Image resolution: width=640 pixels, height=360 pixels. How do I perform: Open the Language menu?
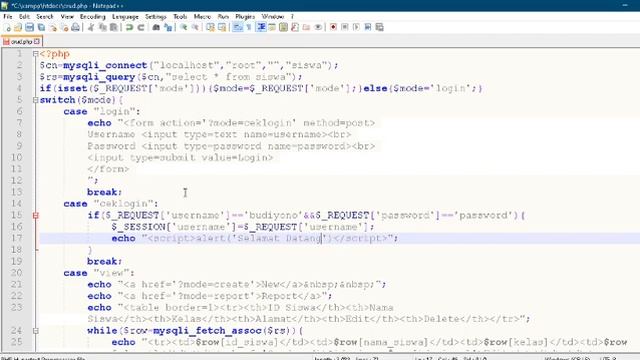125,17
